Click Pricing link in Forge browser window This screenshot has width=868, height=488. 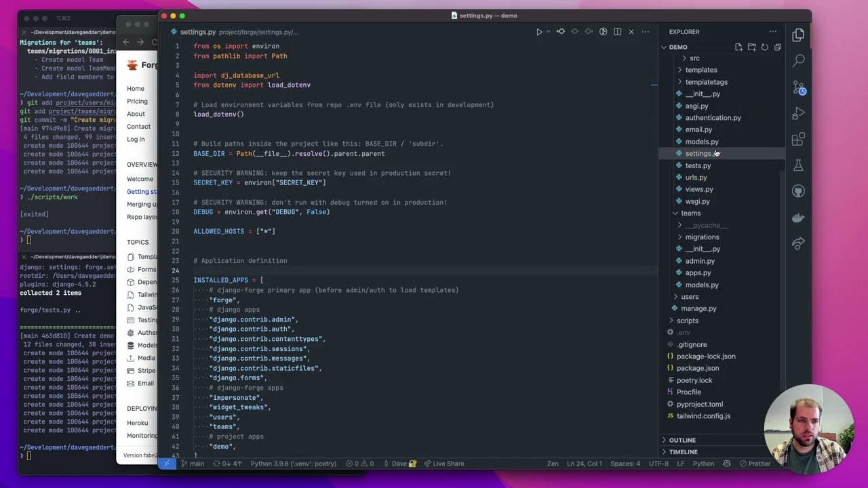pyautogui.click(x=137, y=102)
